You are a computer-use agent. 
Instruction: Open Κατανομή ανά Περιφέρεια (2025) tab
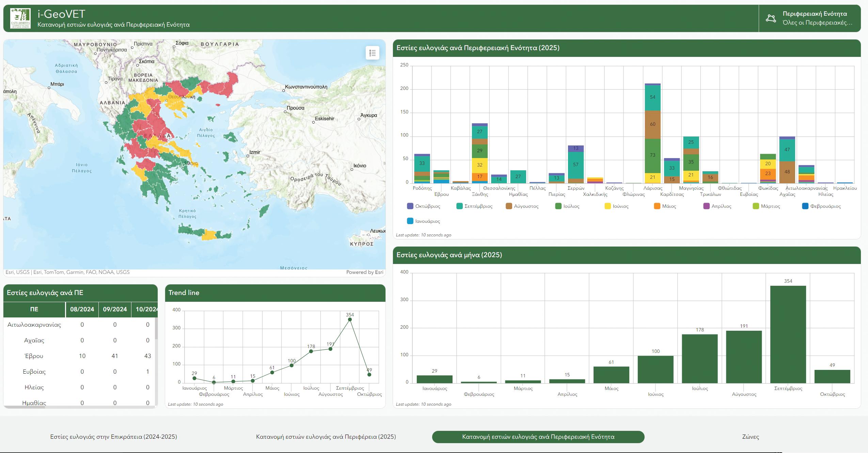[x=326, y=437]
